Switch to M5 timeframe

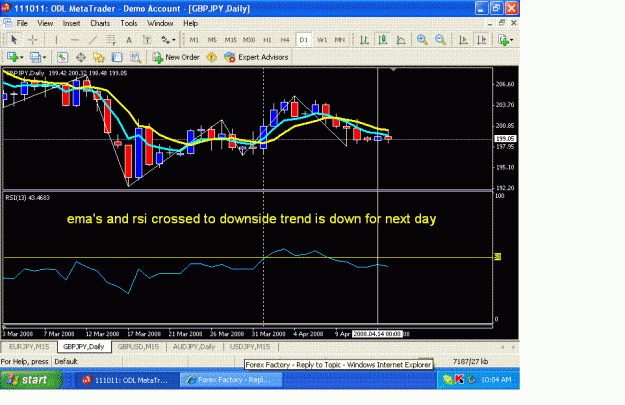(212, 39)
